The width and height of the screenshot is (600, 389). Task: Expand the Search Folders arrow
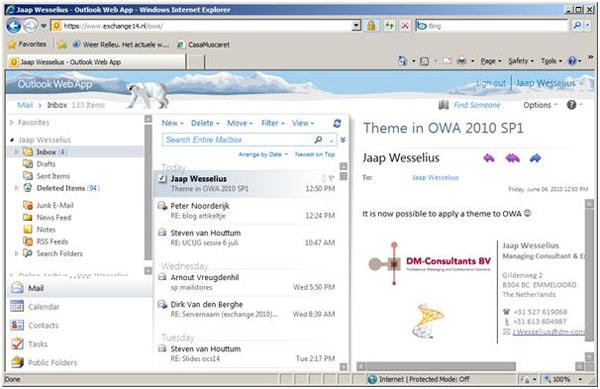(16, 253)
